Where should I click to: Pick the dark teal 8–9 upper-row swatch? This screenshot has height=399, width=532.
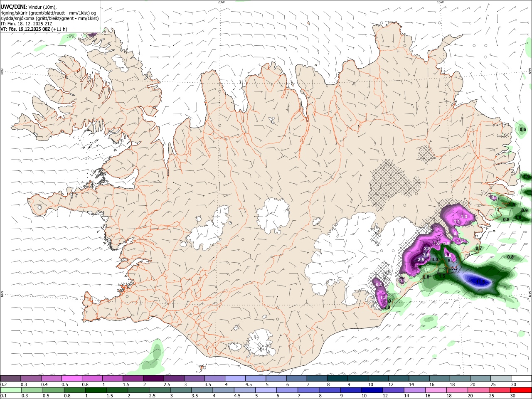coord(337,379)
